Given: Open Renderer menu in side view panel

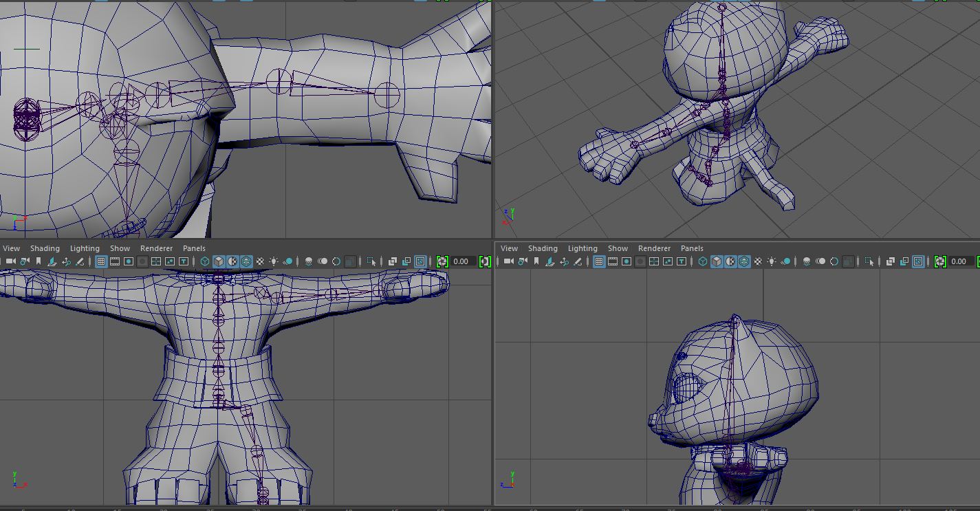Looking at the screenshot, I should (655, 248).
